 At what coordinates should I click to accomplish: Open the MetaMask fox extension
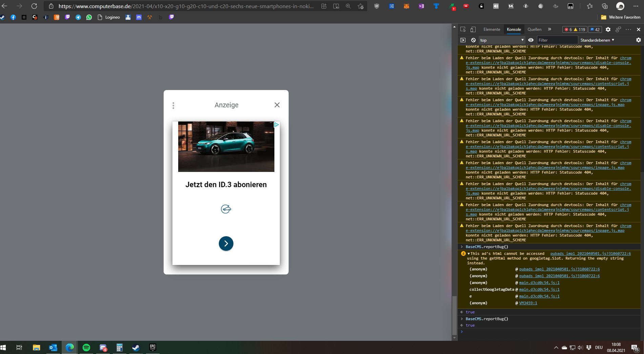click(407, 6)
